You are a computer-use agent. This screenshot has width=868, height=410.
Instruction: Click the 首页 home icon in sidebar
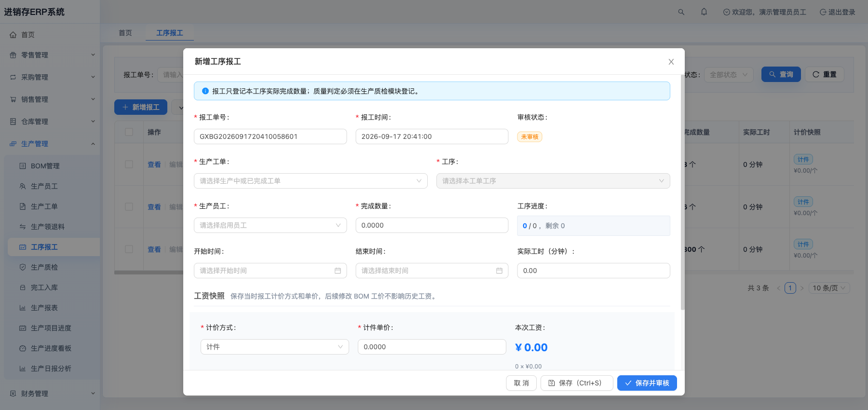click(x=13, y=35)
